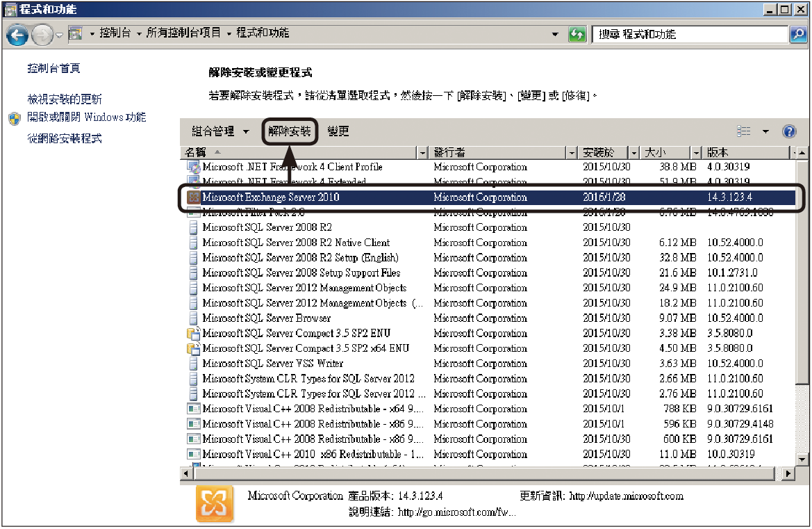The width and height of the screenshot is (812, 529).
Task: Open the view options dropdown arrow
Action: point(765,131)
